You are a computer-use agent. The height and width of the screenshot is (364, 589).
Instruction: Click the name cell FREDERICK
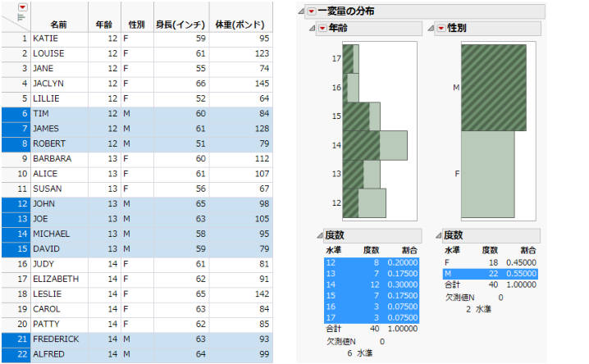click(x=59, y=339)
